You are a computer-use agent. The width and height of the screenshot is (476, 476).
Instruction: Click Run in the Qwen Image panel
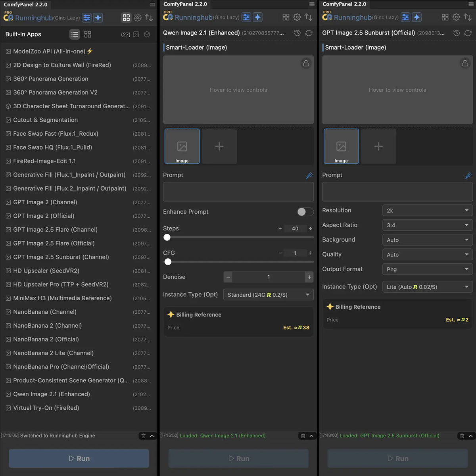click(x=239, y=459)
